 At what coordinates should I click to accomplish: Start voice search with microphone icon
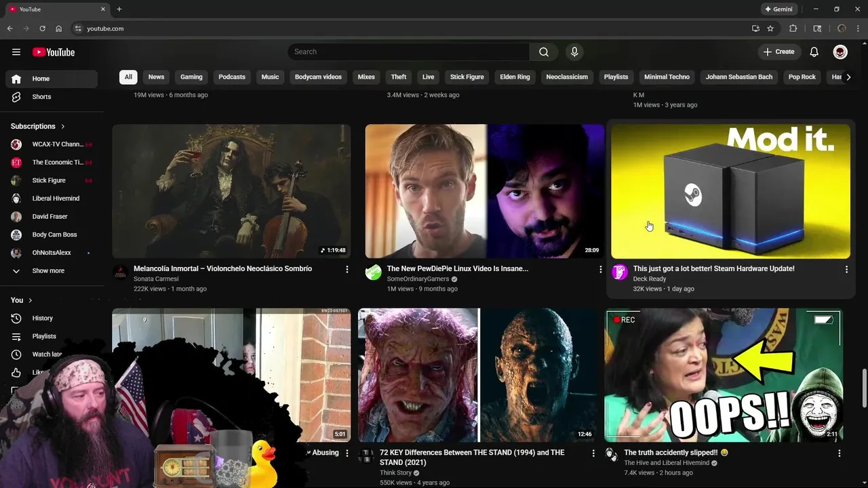[574, 52]
